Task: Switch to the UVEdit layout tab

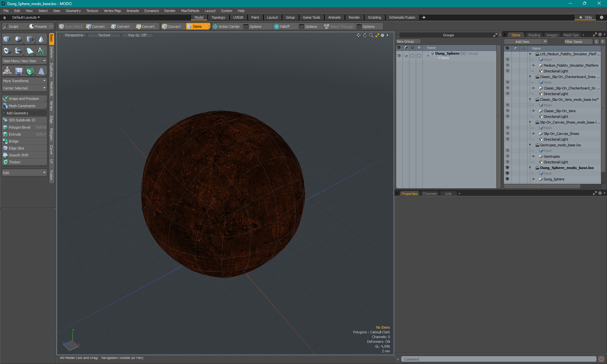Action: pos(238,17)
